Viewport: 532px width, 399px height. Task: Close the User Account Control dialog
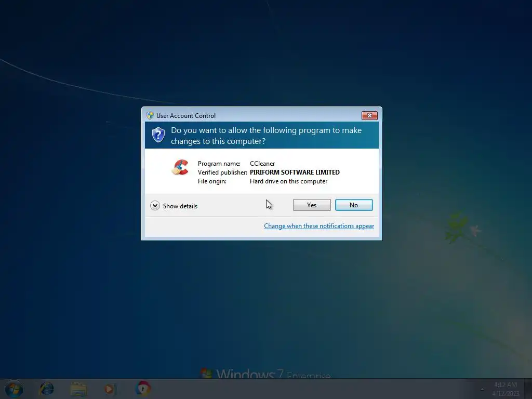[x=369, y=116]
